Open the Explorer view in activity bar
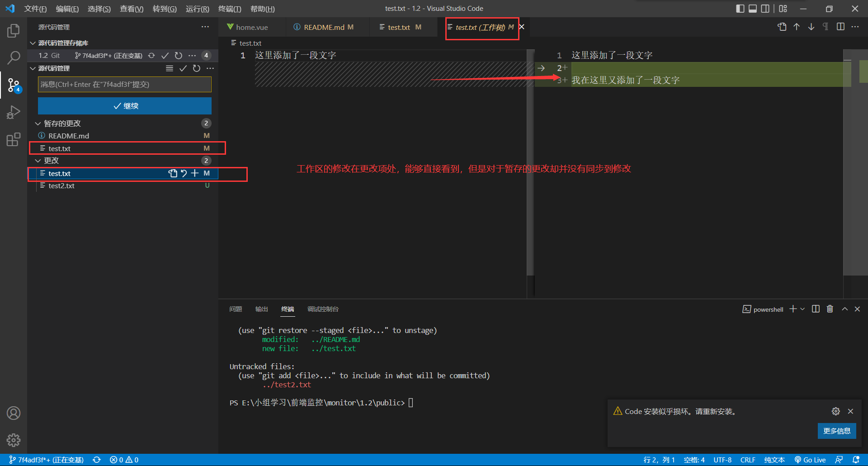Screen dimensions: 868x466 [14, 31]
